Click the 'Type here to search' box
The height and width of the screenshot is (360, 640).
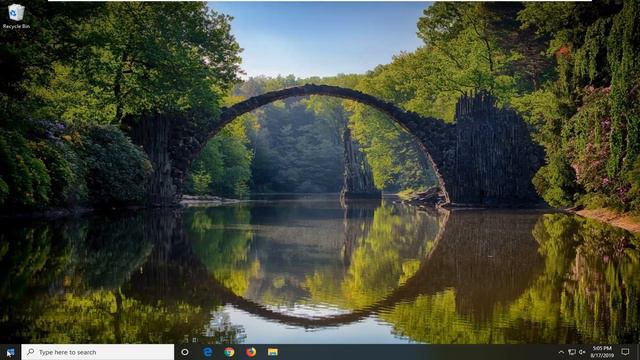98,352
